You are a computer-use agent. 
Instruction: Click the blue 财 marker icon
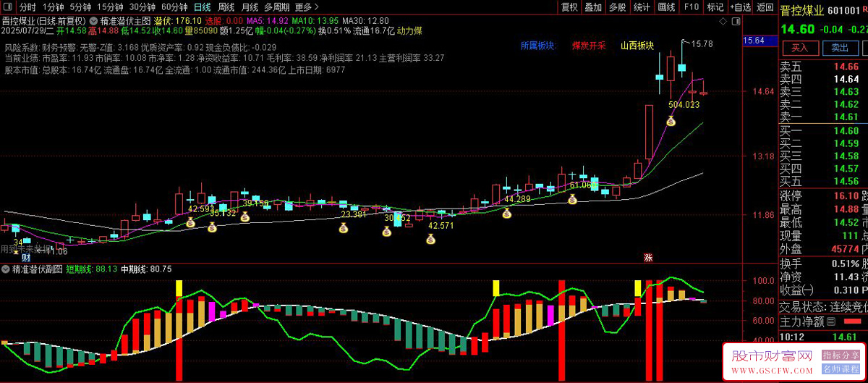point(26,257)
